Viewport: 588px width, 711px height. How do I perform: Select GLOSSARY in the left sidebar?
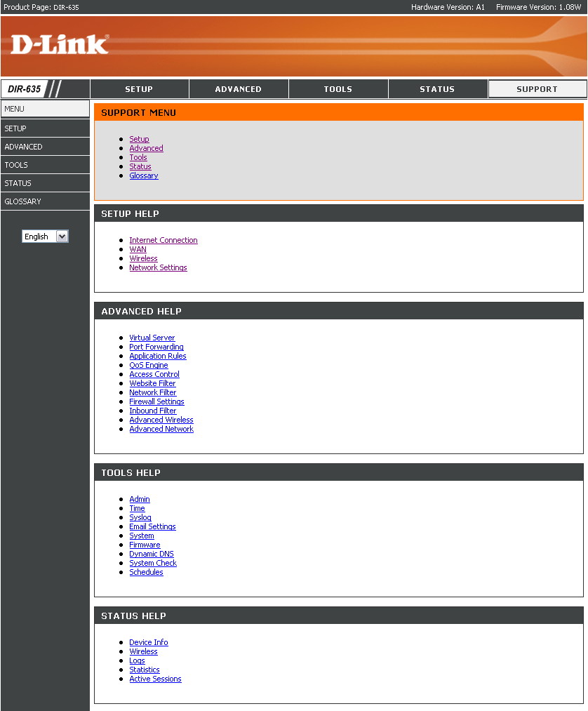(x=45, y=201)
